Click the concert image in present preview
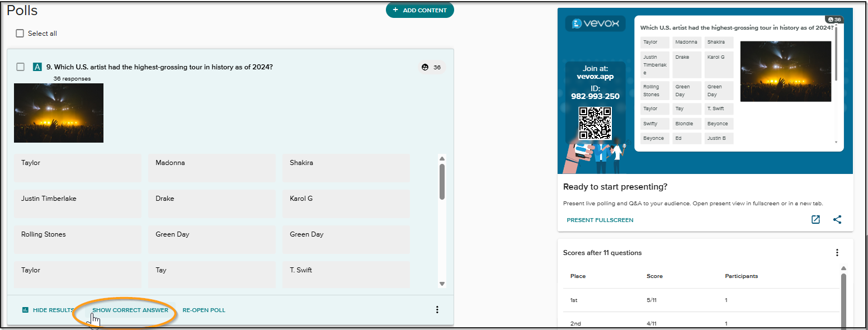Viewport: 868px width, 330px height. tap(786, 72)
